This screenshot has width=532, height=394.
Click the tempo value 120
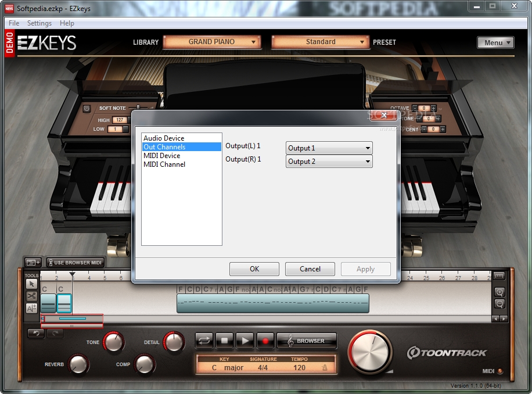(x=299, y=367)
